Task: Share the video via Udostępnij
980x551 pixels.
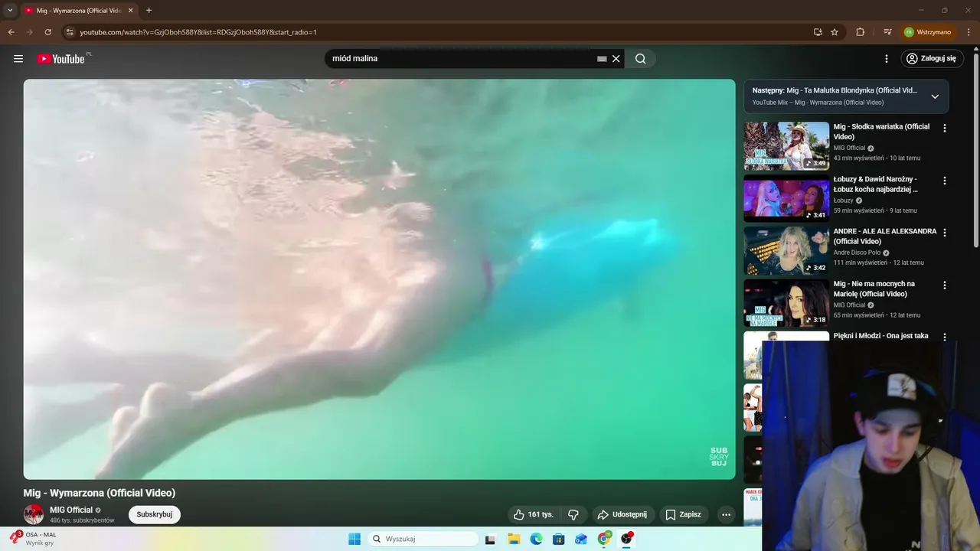Action: pos(622,514)
